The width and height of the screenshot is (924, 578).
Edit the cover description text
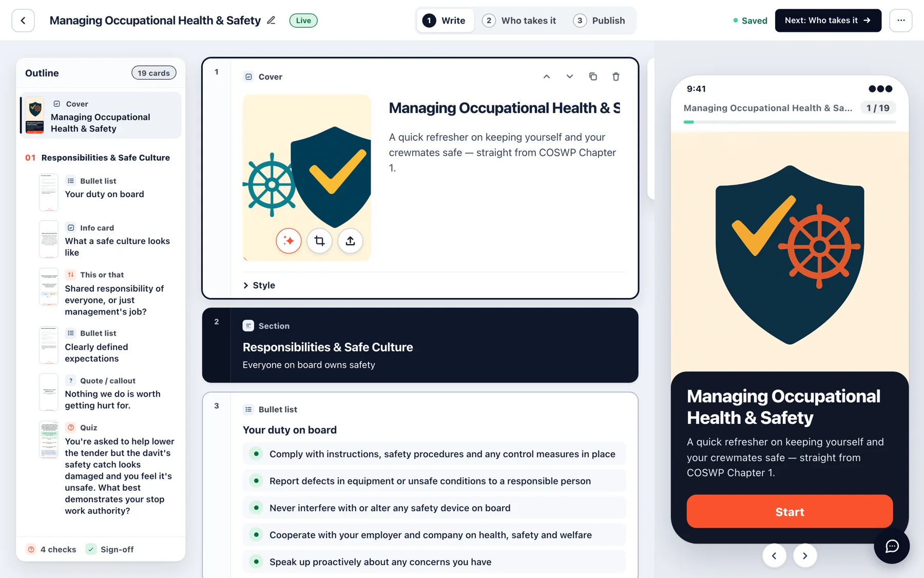point(503,153)
